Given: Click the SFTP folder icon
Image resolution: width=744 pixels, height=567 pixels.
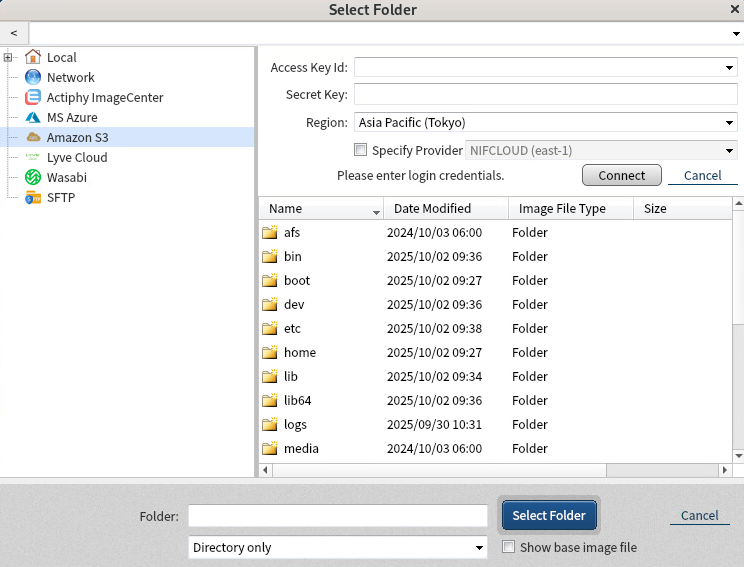Looking at the screenshot, I should coord(33,197).
